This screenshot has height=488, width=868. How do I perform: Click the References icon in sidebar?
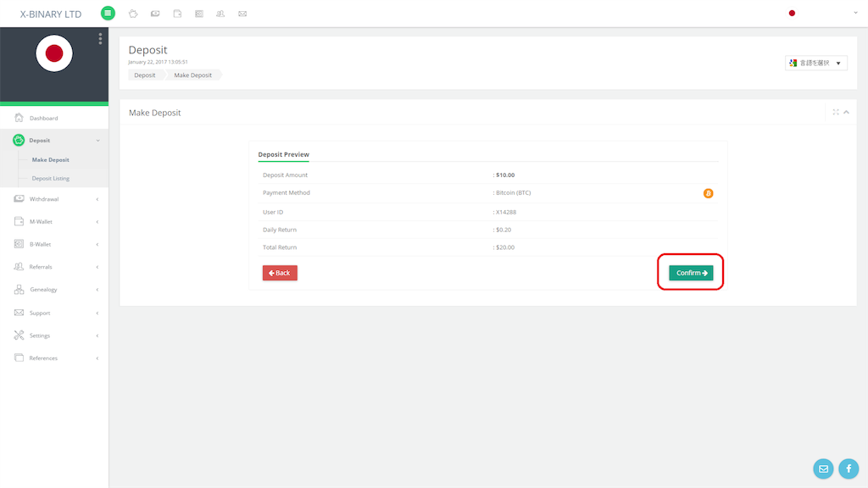[19, 358]
